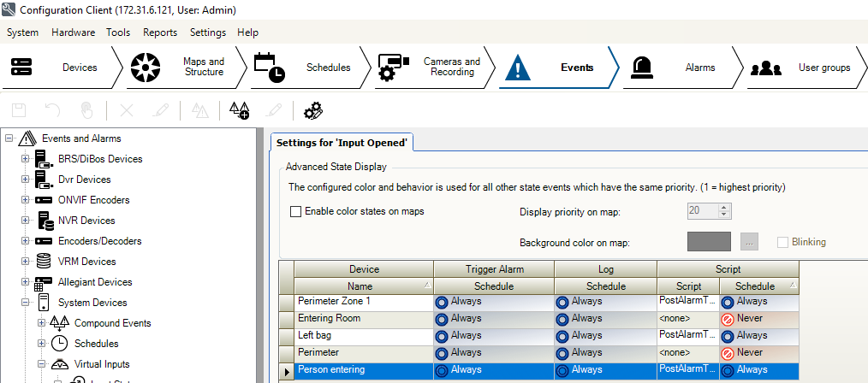
Task: Switch to the Alarms section
Action: [x=681, y=68]
